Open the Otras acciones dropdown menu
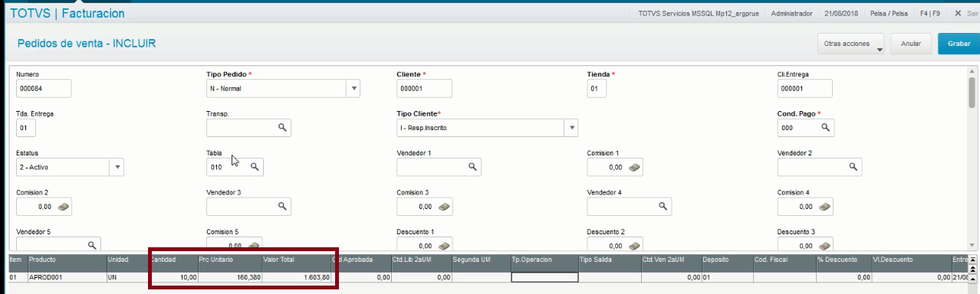This screenshot has height=294, width=980. [851, 44]
